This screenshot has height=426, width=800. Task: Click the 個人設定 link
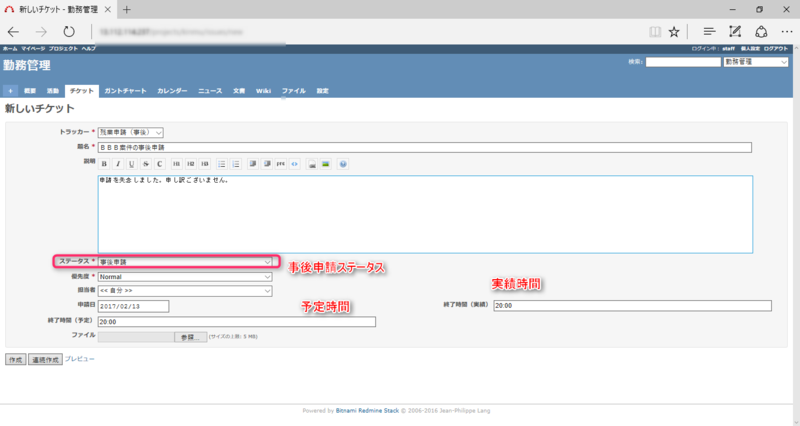[x=750, y=48]
